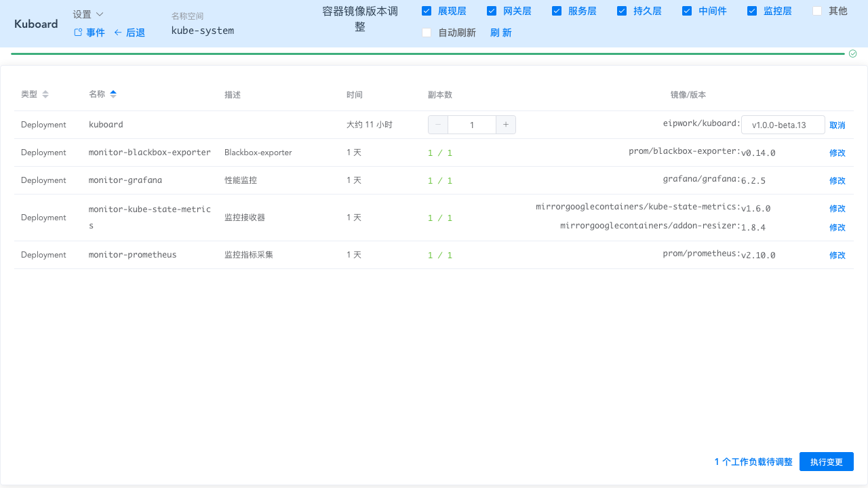Select the monitor-prometheus name

[x=133, y=255]
